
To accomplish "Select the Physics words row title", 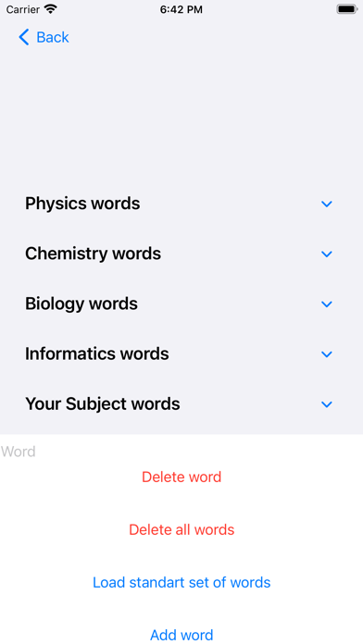I will tap(82, 204).
